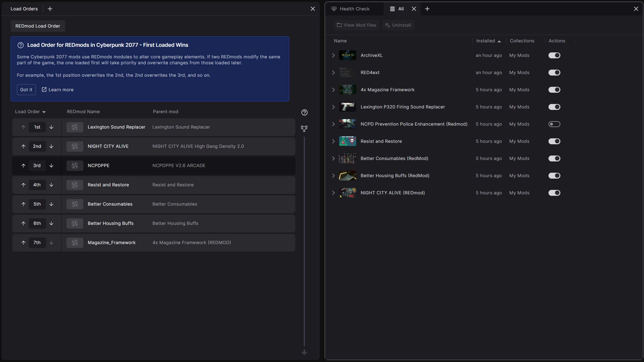Expand Better Consumables (RedMod) row
The width and height of the screenshot is (644, 362).
pyautogui.click(x=333, y=158)
